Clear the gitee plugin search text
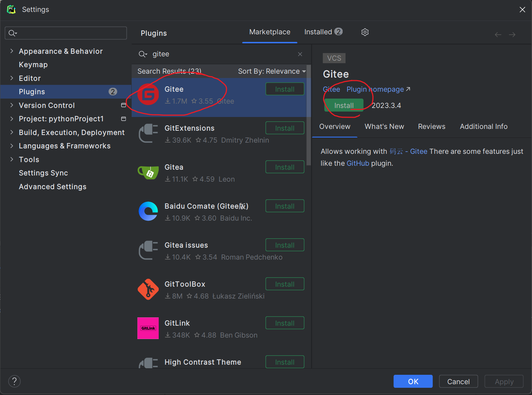532x395 pixels. pyautogui.click(x=300, y=54)
